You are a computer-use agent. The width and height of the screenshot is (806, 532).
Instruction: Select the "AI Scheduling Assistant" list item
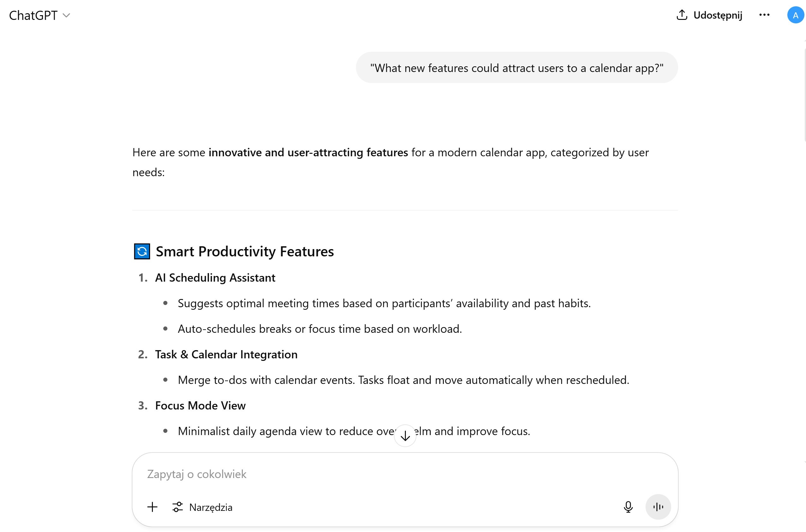[x=215, y=278]
